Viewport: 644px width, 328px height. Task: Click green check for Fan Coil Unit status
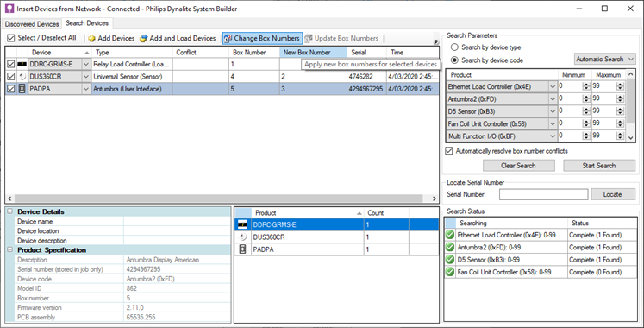[x=450, y=272]
